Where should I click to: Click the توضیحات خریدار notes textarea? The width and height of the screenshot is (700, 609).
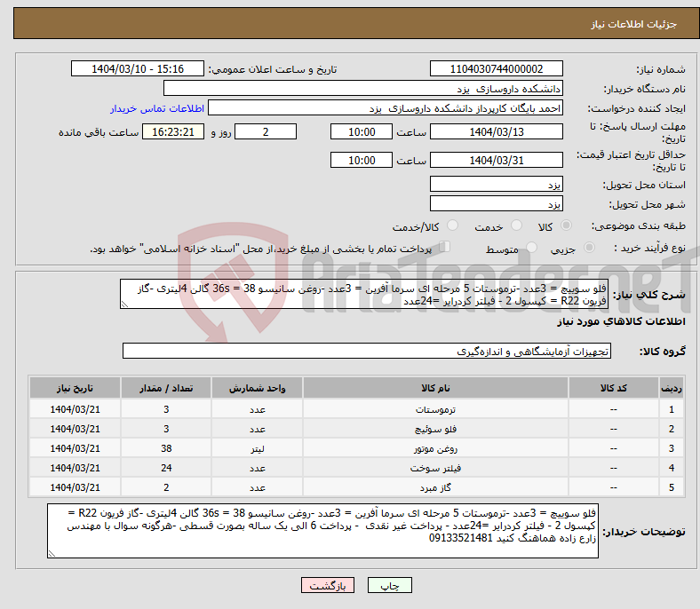[322, 531]
